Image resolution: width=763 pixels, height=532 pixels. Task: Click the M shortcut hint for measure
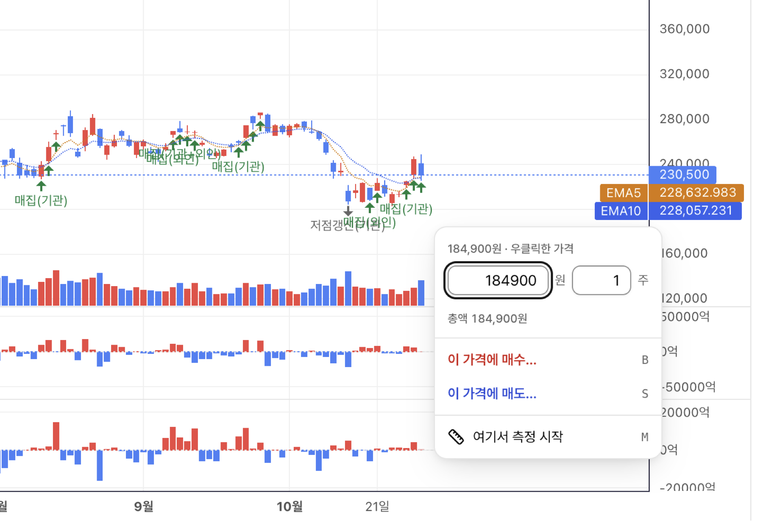click(x=645, y=437)
